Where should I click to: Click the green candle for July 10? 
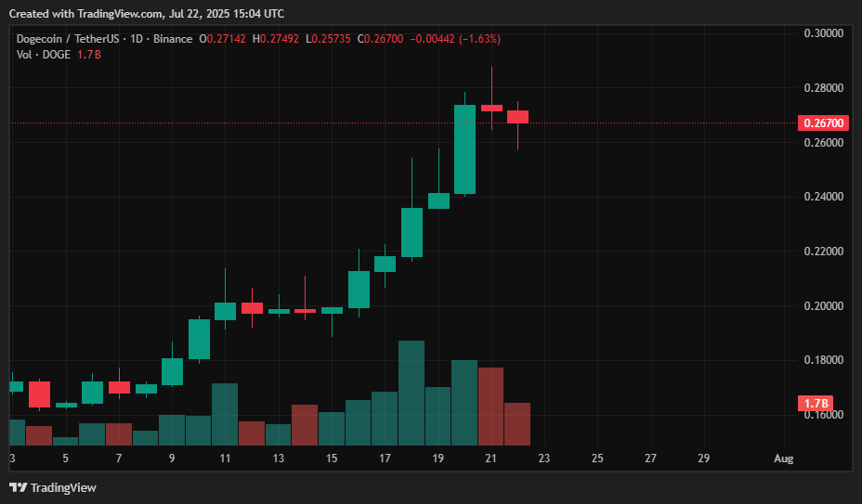(199, 339)
